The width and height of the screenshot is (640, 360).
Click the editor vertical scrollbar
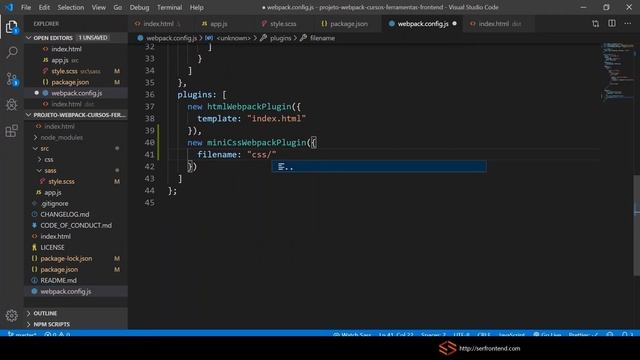click(637, 226)
